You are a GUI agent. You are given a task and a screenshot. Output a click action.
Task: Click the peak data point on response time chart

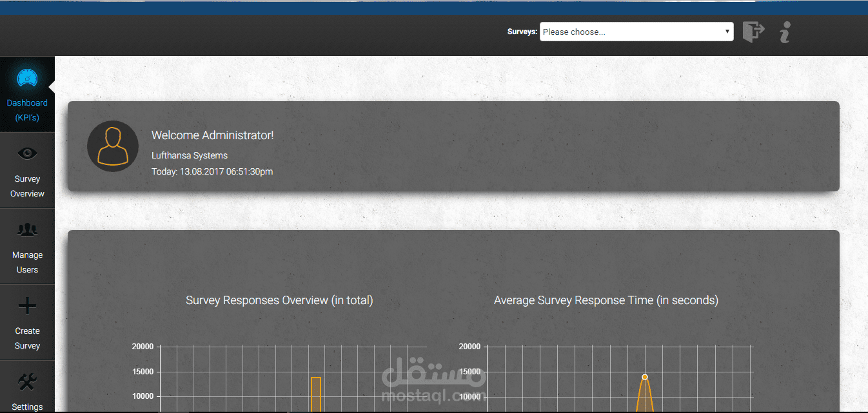[645, 377]
